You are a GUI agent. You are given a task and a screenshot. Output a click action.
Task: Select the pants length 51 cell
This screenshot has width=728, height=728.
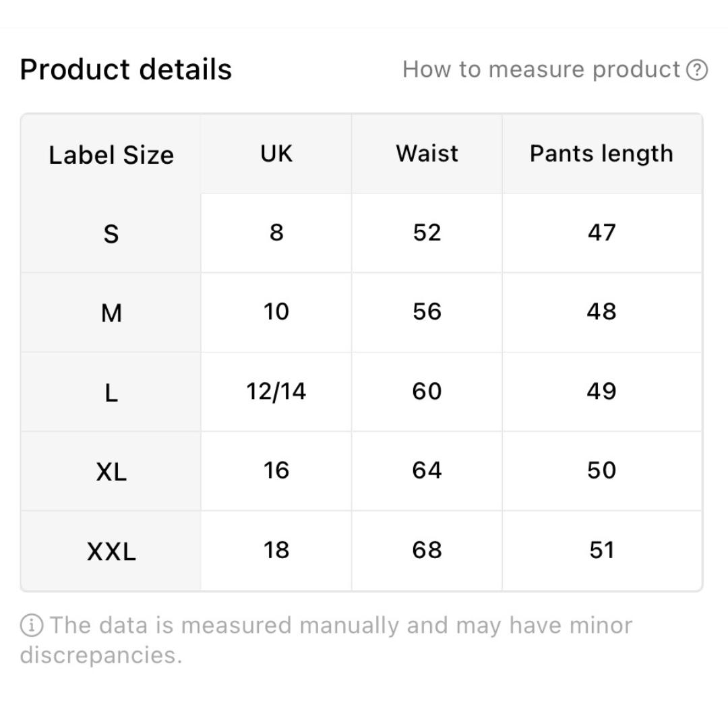tap(601, 550)
